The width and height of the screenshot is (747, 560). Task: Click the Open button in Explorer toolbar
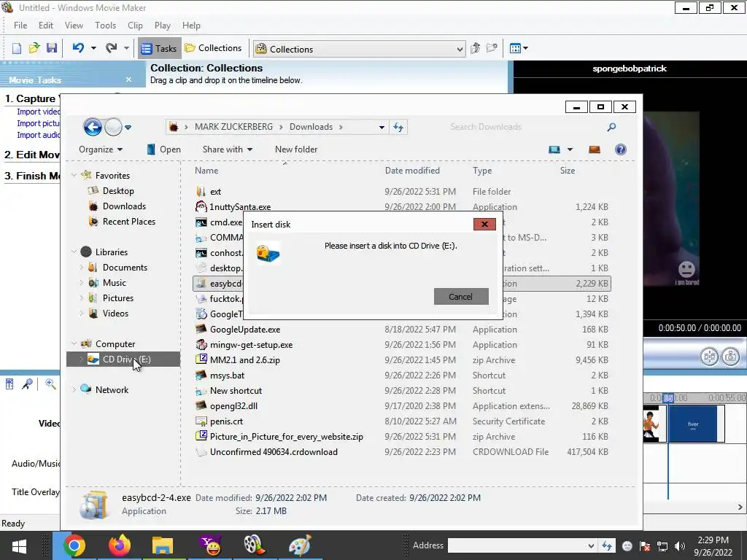click(x=163, y=149)
